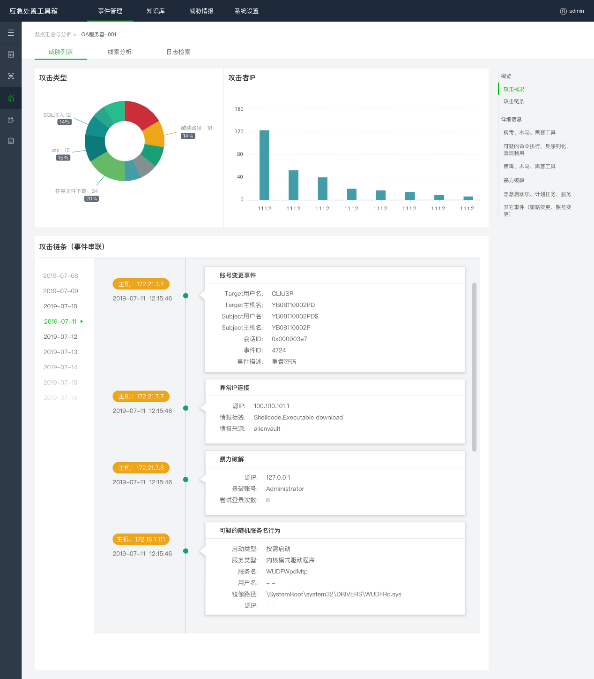Click the scan-frame icon in left sidebar
Image resolution: width=594 pixels, height=679 pixels.
pyautogui.click(x=11, y=76)
